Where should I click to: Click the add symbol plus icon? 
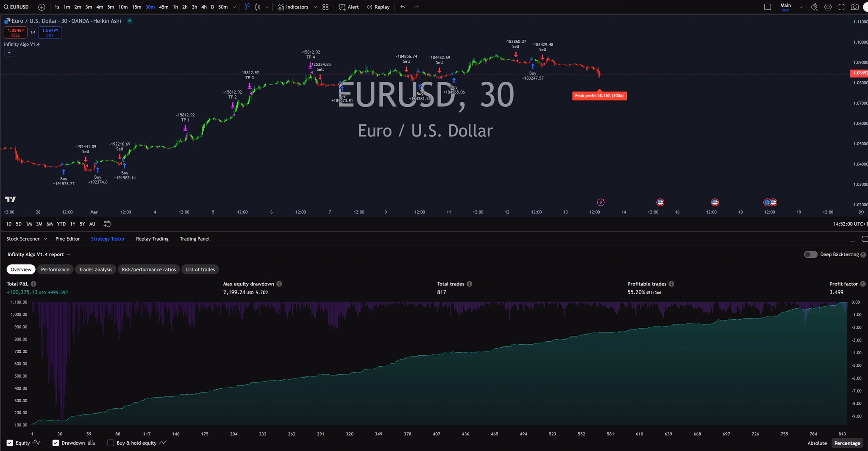42,7
